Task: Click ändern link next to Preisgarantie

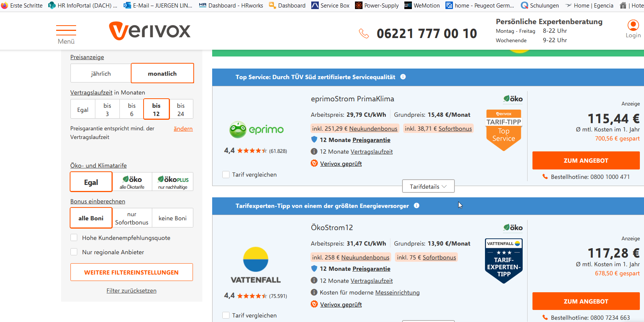Action: 183,129
